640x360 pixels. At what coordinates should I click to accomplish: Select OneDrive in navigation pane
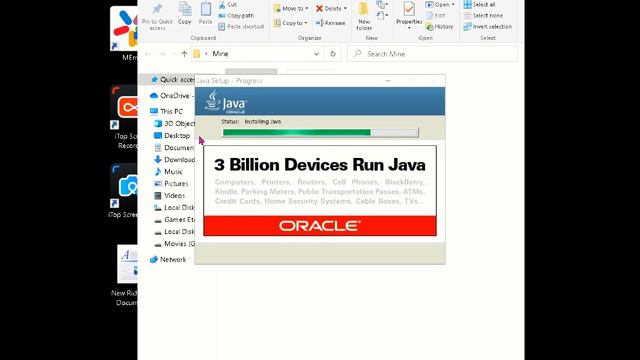point(172,96)
